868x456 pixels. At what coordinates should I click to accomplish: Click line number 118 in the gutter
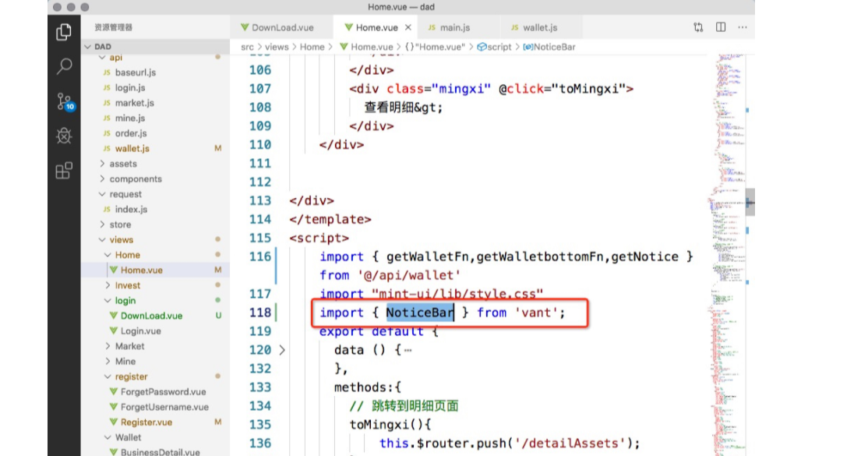pyautogui.click(x=260, y=313)
